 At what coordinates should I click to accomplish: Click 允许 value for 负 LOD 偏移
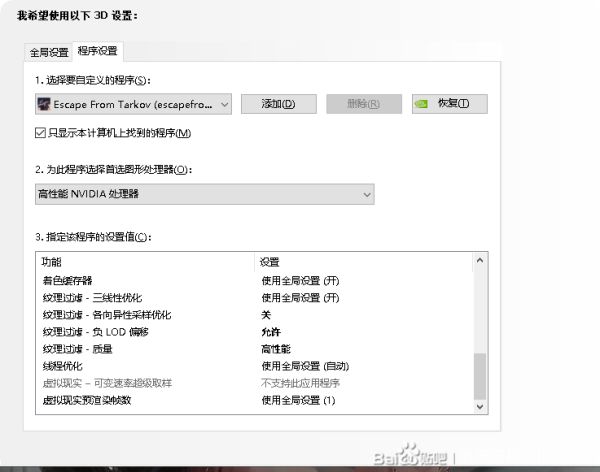pyautogui.click(x=271, y=332)
